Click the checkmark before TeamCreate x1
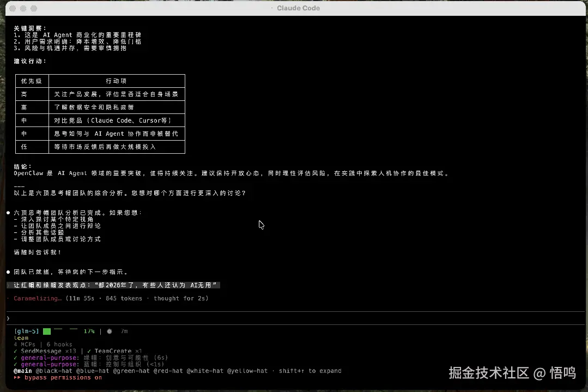The width and height of the screenshot is (588, 392). pyautogui.click(x=89, y=351)
